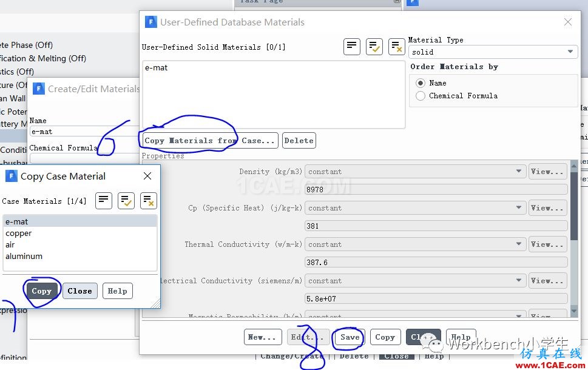Click the Properties scrollbar down arrow

click(574, 311)
